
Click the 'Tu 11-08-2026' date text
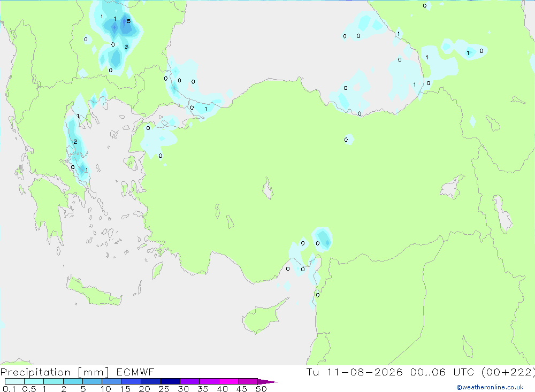(354, 372)
